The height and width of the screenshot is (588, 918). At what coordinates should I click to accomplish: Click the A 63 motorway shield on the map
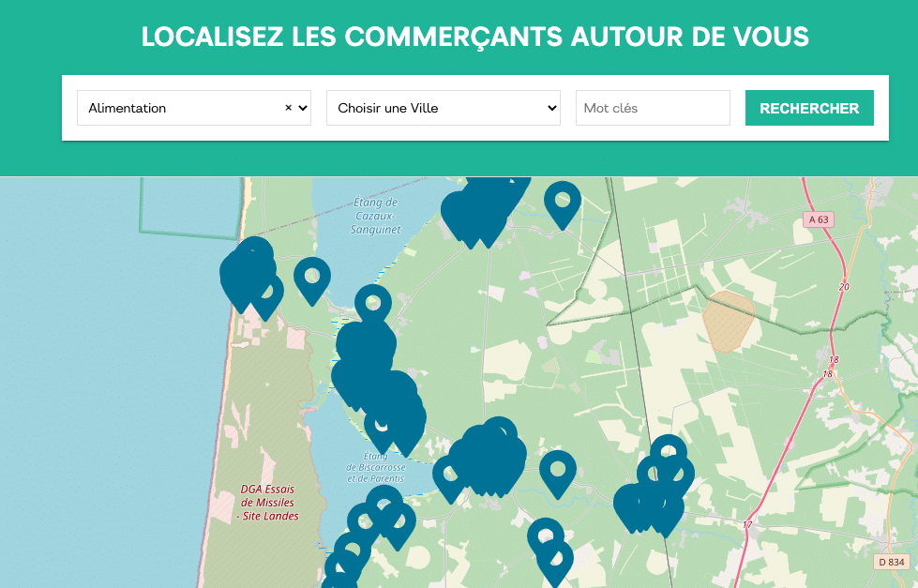click(818, 219)
